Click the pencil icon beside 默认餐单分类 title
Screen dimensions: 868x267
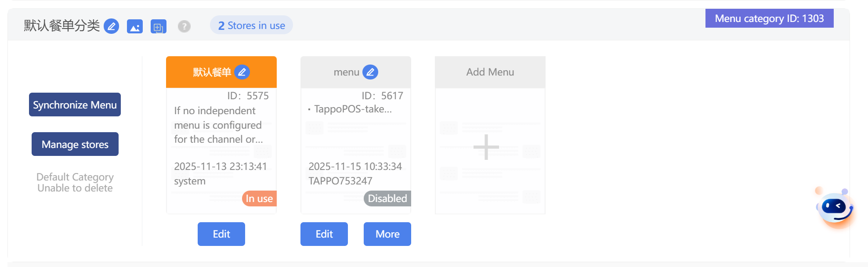111,26
